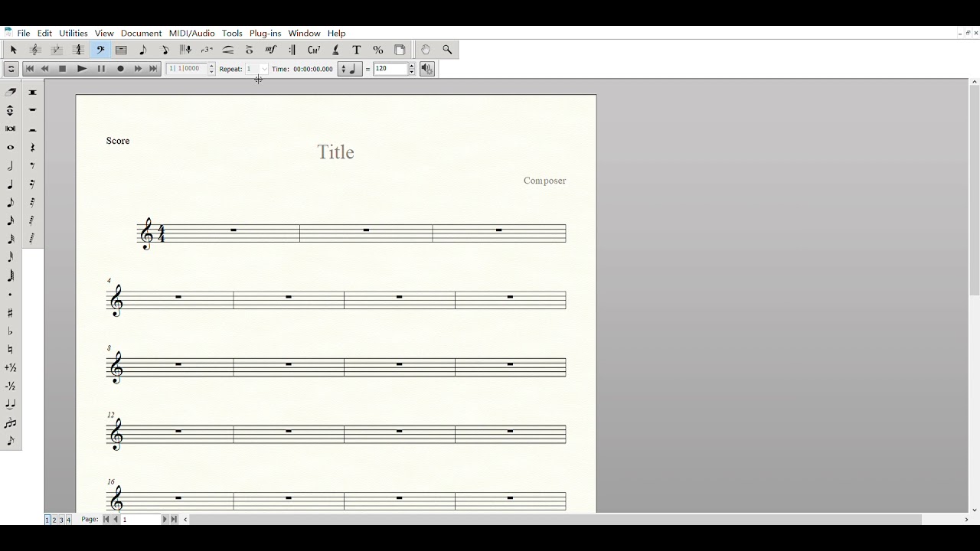The height and width of the screenshot is (551, 980).
Task: Switch to layer 3
Action: pyautogui.click(x=61, y=520)
